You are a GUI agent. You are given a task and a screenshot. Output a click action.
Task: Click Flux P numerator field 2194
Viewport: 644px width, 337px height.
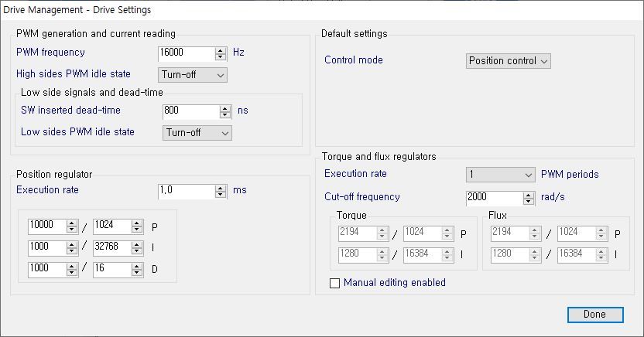pyautogui.click(x=510, y=233)
